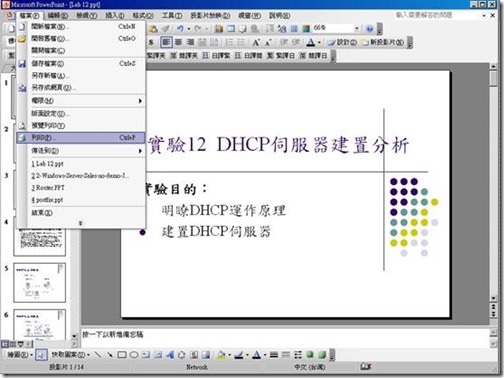Toggle Center text alignment
This screenshot has height=378, width=504.
pyautogui.click(x=178, y=42)
